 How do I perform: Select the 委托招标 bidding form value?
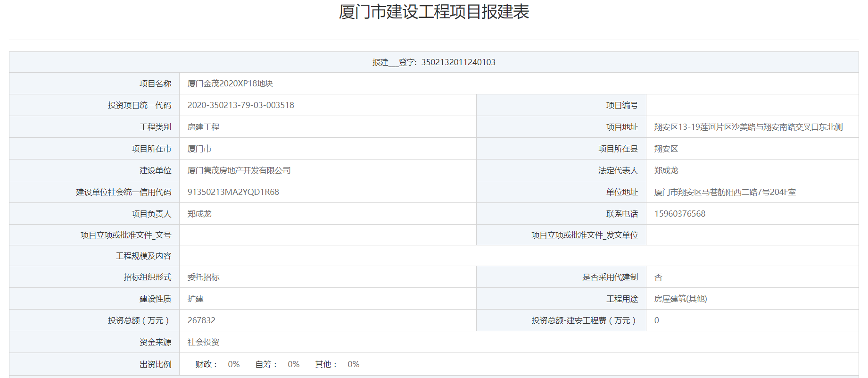coord(203,277)
